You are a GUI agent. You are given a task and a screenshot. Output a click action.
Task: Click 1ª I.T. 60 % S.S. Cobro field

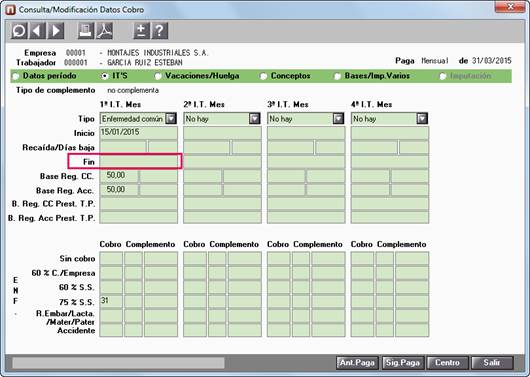pos(111,287)
